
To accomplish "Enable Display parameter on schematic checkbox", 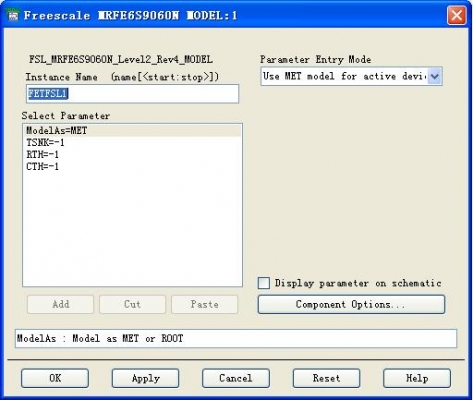I will [x=264, y=283].
